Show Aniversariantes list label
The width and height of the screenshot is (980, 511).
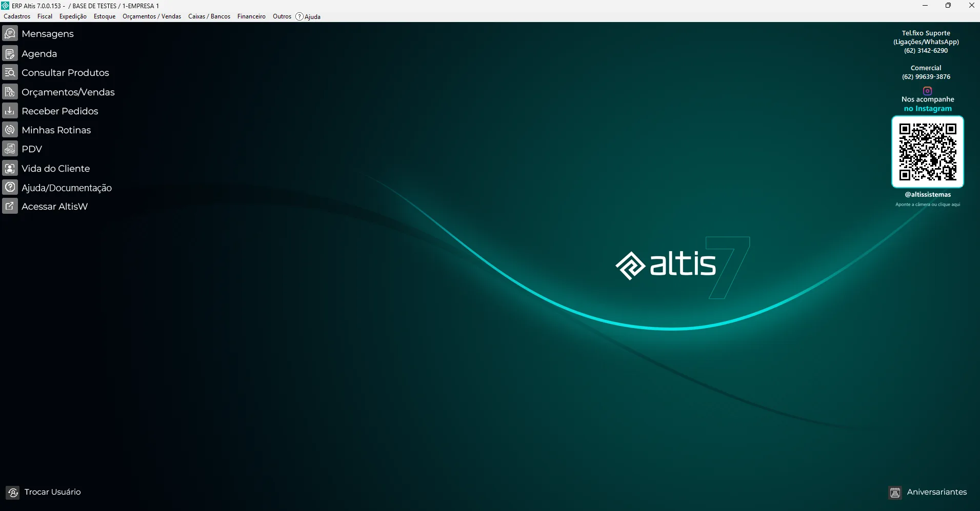click(x=937, y=492)
